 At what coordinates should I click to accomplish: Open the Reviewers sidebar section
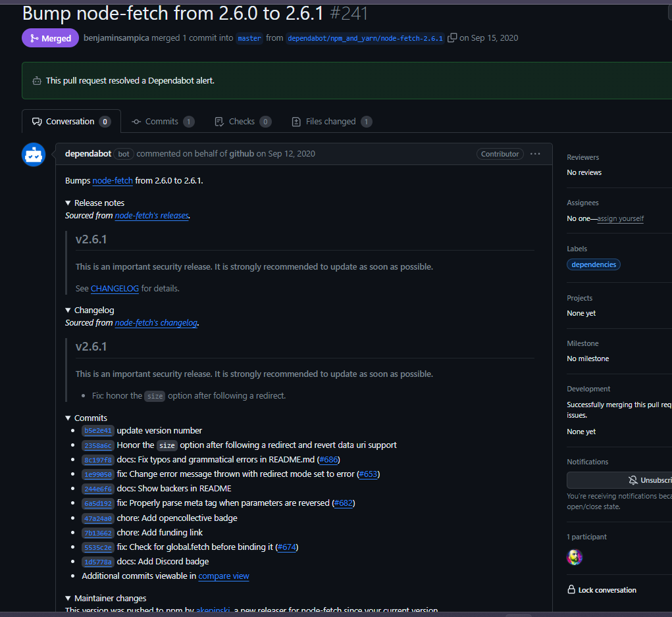pyautogui.click(x=583, y=158)
